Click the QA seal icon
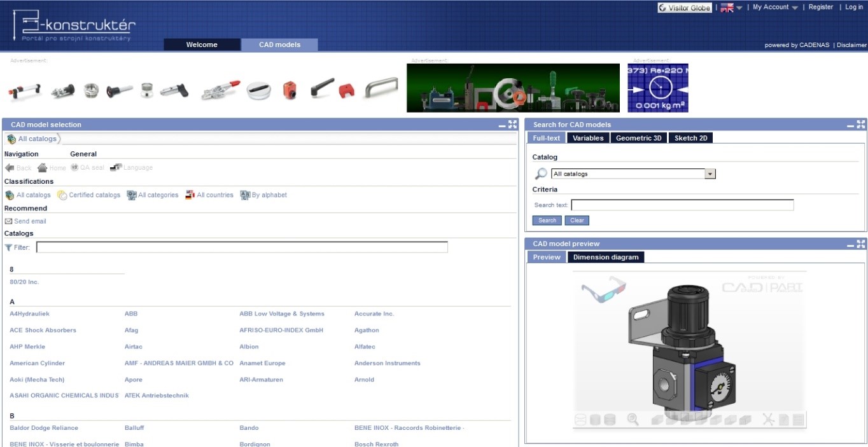This screenshot has width=868, height=447. click(74, 167)
